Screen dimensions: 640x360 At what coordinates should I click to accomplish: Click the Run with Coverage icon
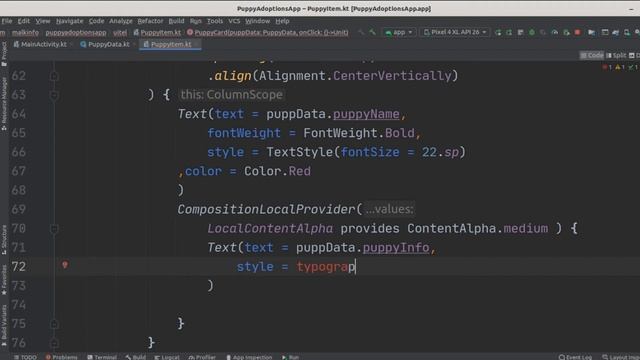543,32
